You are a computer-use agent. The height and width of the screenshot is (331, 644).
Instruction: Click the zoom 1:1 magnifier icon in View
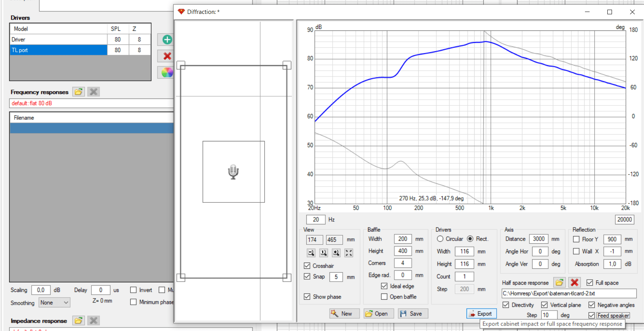point(324,253)
